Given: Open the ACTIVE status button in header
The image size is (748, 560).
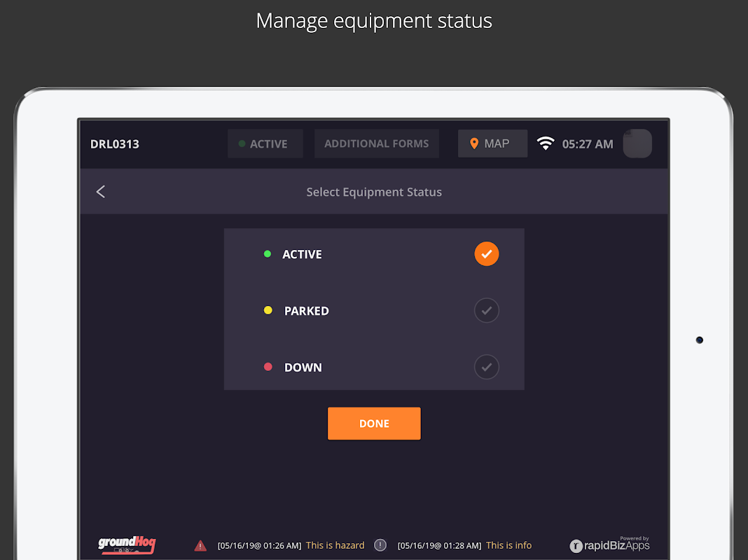Looking at the screenshot, I should pos(265,143).
